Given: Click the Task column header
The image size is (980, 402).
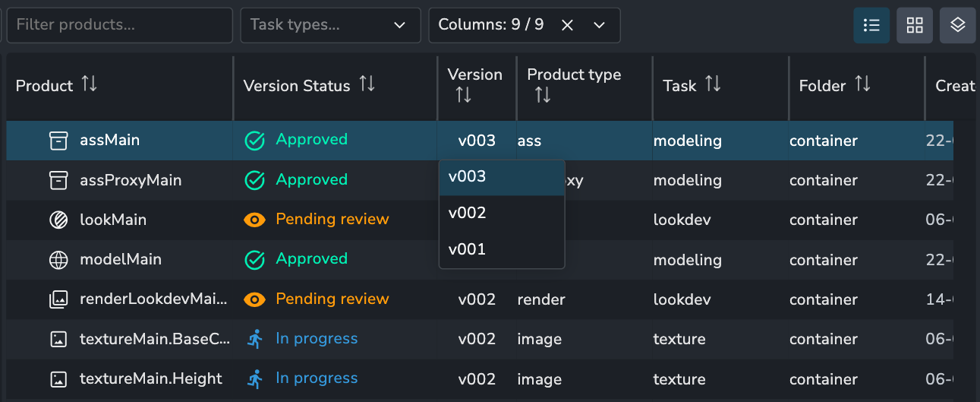Looking at the screenshot, I should [x=720, y=86].
